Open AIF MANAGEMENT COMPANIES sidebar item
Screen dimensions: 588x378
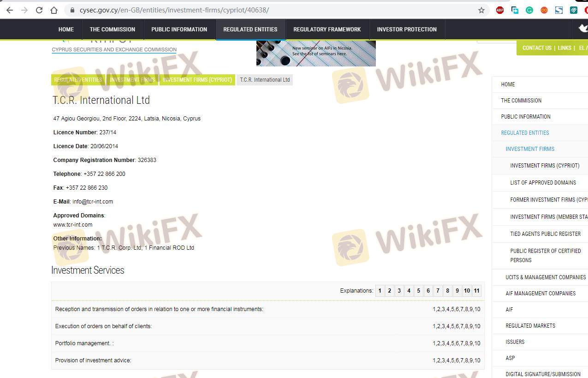tap(540, 294)
